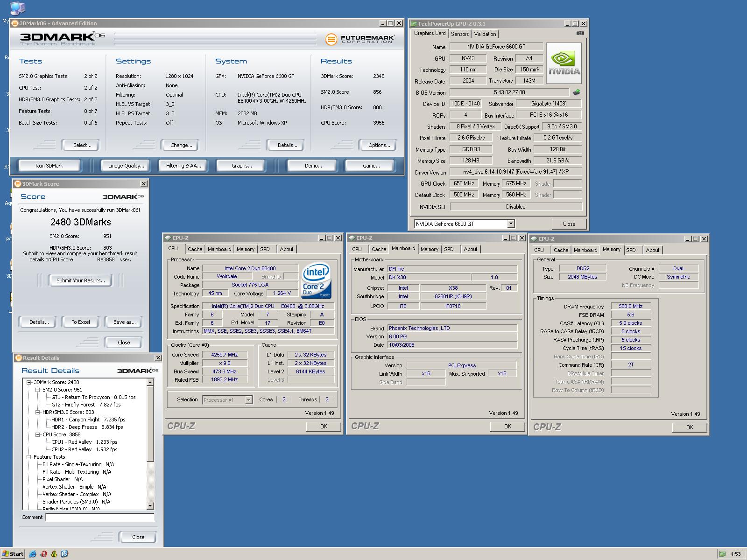The image size is (747, 560).
Task: Open the About tab in memory CPU-Z window
Action: (x=653, y=250)
